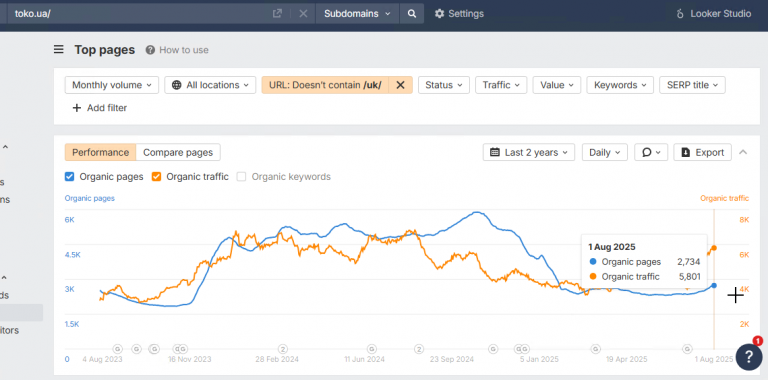Uncheck the Organic traffic checkbox

[156, 177]
